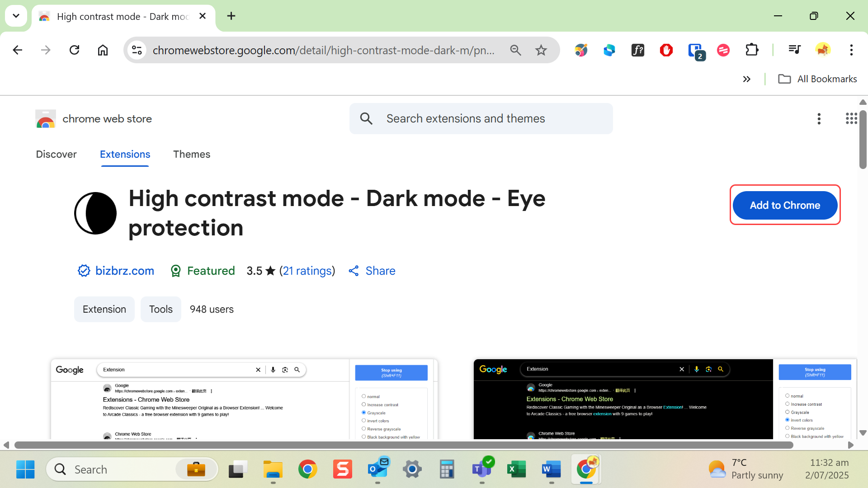The image size is (868, 488).
Task: Open File Explorer from the taskbar
Action: (x=273, y=469)
